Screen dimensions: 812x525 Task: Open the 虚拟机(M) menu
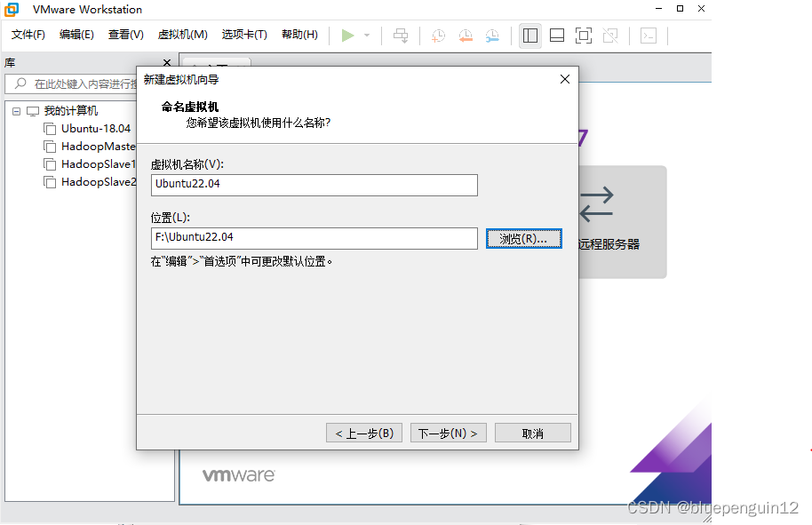tap(183, 35)
